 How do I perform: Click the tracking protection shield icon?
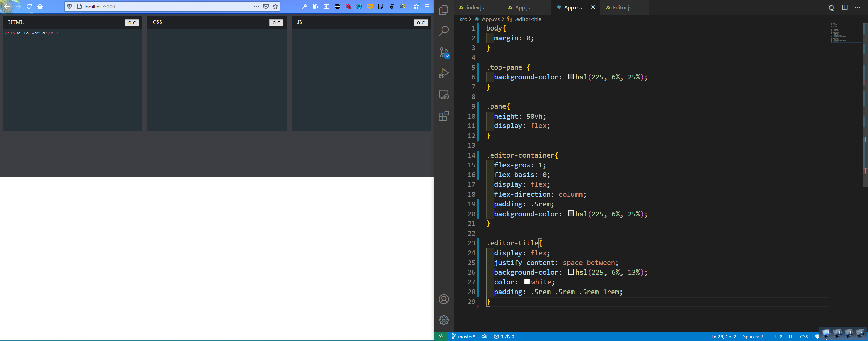70,6
